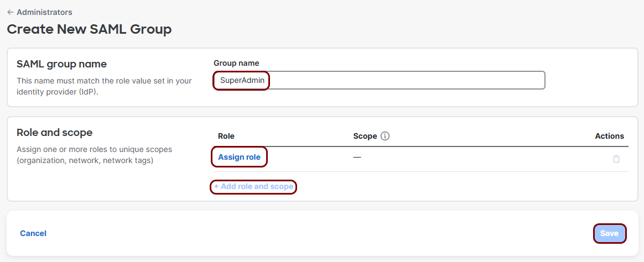Click the back arrow next to Administrators
Image resolution: width=644 pixels, height=262 pixels.
(11, 12)
